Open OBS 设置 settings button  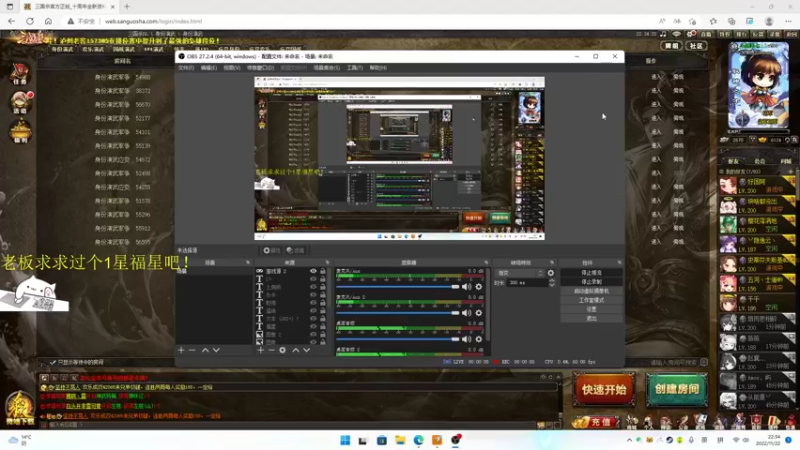(x=591, y=309)
